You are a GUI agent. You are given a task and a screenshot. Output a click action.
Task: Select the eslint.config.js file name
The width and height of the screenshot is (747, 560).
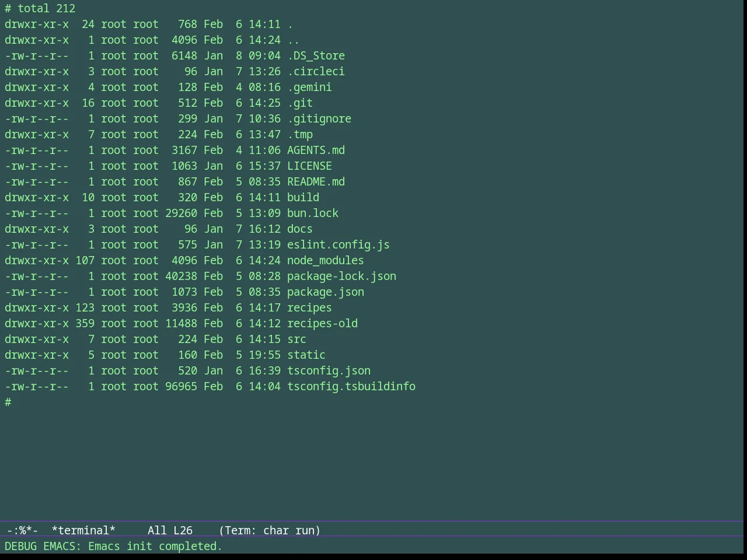pos(338,245)
